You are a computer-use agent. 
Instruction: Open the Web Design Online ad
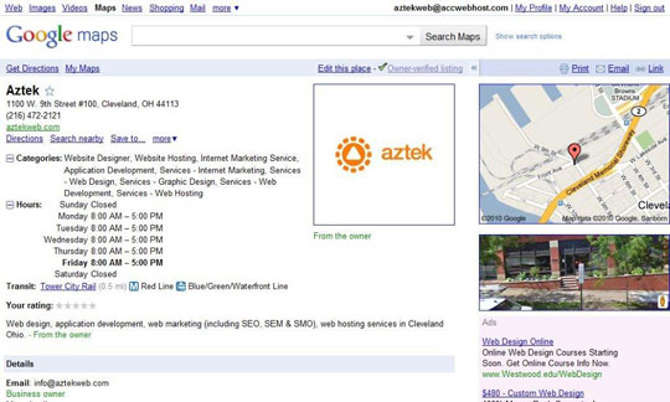pyautogui.click(x=517, y=342)
